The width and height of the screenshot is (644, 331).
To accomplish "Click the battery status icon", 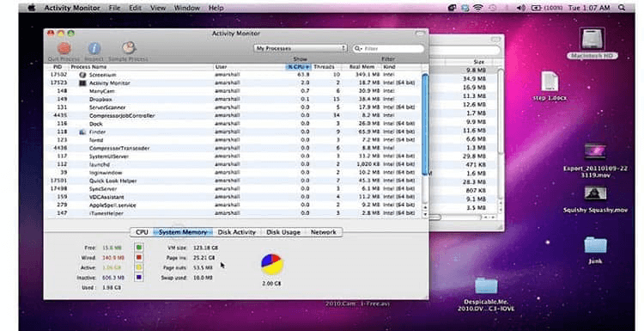I will click(x=536, y=8).
